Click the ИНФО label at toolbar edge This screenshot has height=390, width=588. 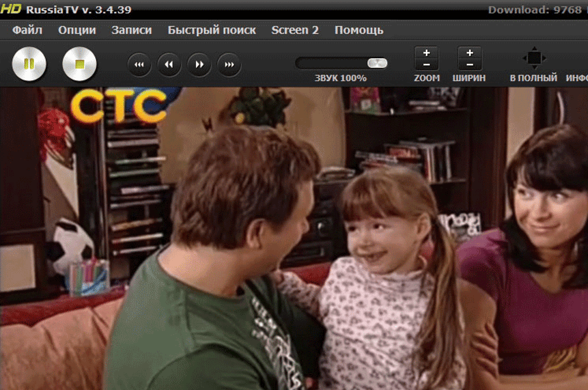pyautogui.click(x=576, y=78)
